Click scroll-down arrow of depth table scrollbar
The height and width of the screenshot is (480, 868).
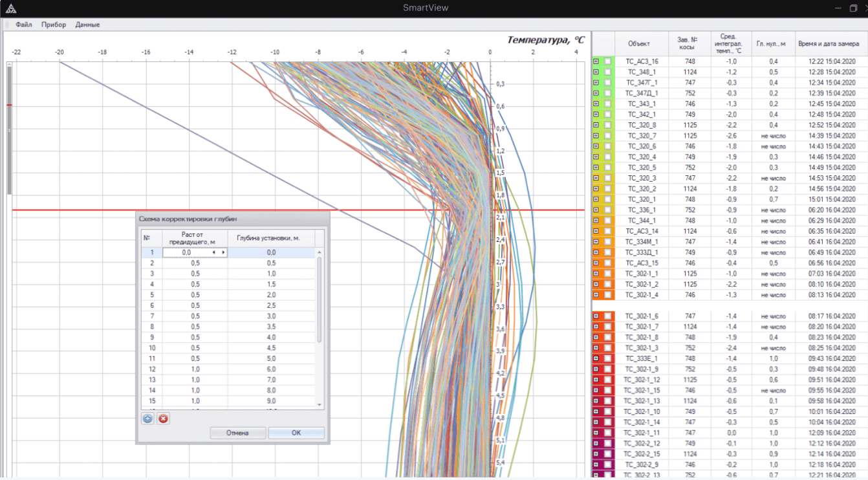click(319, 404)
